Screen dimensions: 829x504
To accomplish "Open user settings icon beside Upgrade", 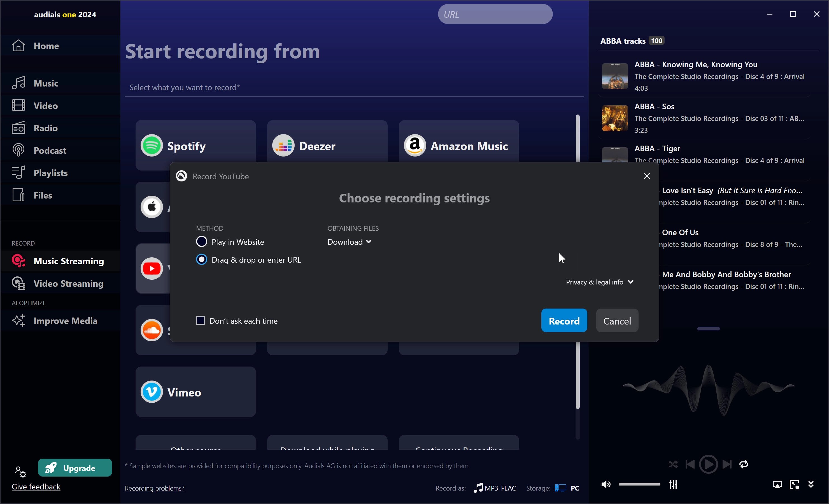I will 20,472.
